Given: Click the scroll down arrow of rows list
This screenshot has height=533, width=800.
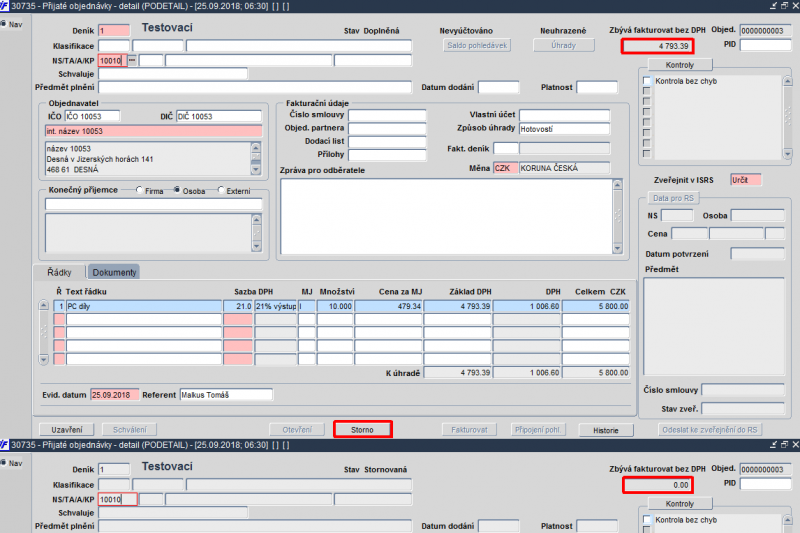Looking at the screenshot, I should 43,359.
